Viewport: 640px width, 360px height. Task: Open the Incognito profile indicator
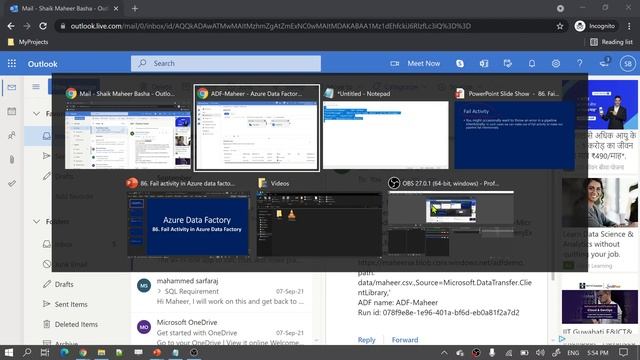pos(595,26)
